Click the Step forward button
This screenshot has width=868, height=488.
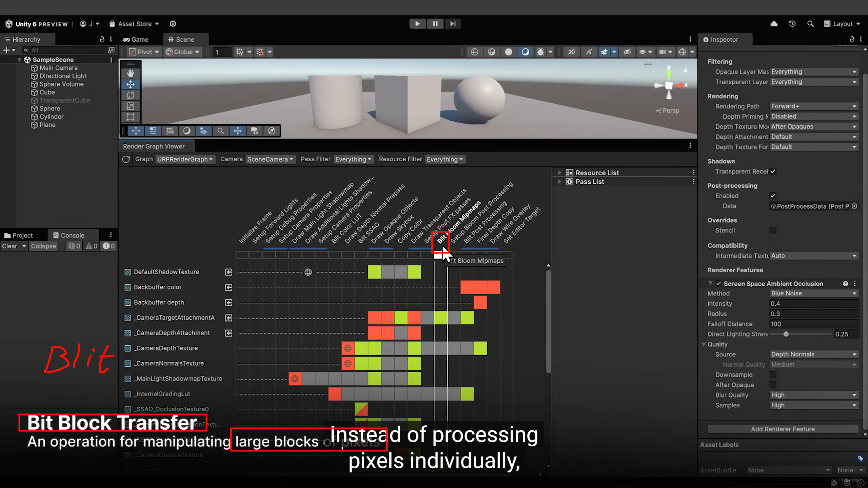(x=453, y=24)
